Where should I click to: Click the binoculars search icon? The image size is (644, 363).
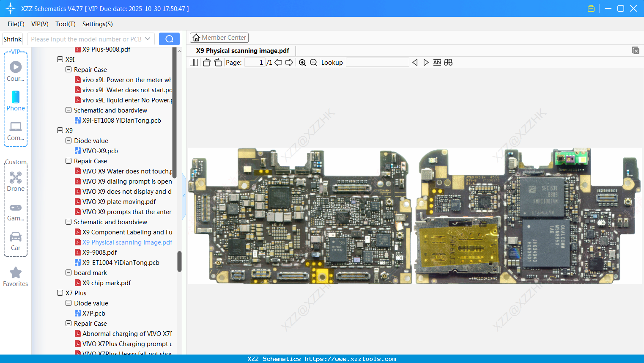pyautogui.click(x=448, y=63)
